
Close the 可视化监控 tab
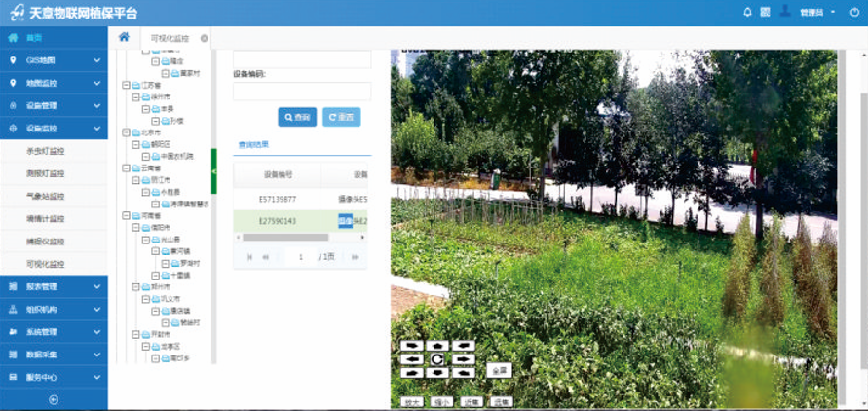tap(204, 38)
